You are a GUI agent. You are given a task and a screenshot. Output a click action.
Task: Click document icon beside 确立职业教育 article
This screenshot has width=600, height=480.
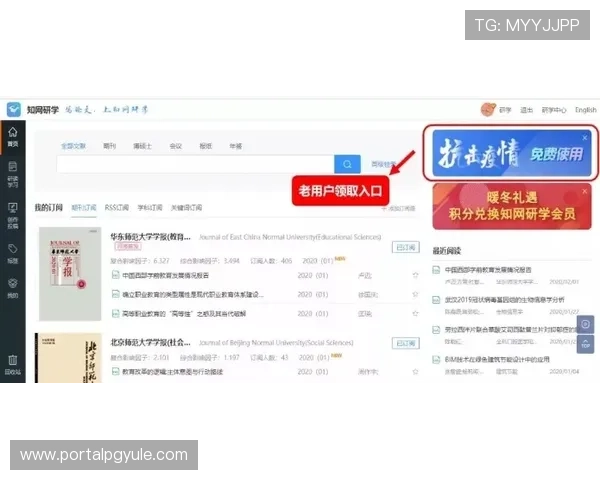pyautogui.click(x=115, y=294)
